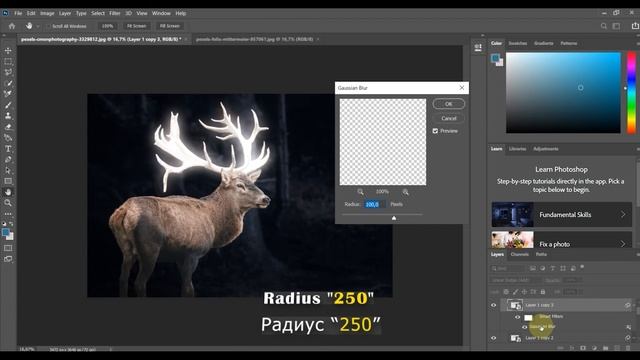Hide the Smart Filters eye
Viewport: 640px width, 360px height.
tap(518, 317)
